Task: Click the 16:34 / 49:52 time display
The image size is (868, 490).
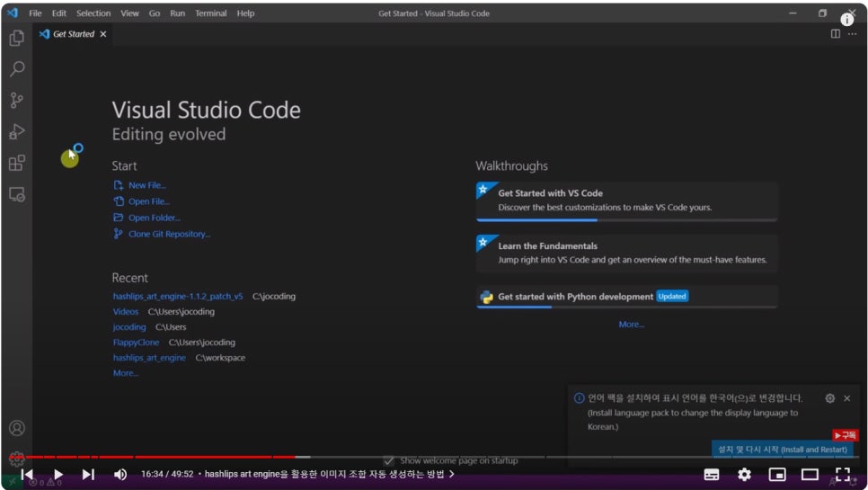Action: tap(167, 474)
